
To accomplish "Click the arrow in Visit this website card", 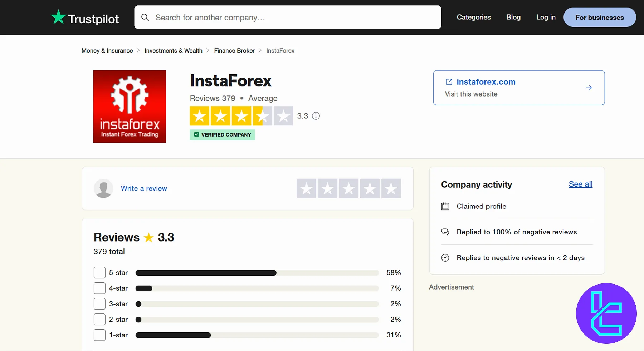I will (x=589, y=88).
